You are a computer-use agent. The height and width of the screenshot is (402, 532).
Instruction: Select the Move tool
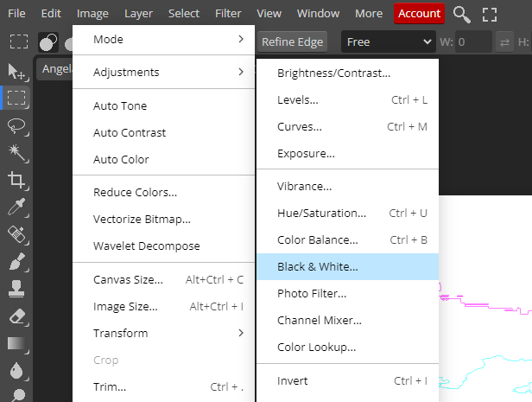16,71
